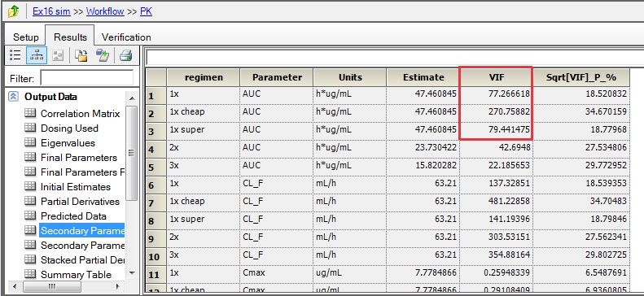Screen dimensions: 644x296
Task: Click the folder up-arrow navigation icon
Action: click(x=14, y=11)
